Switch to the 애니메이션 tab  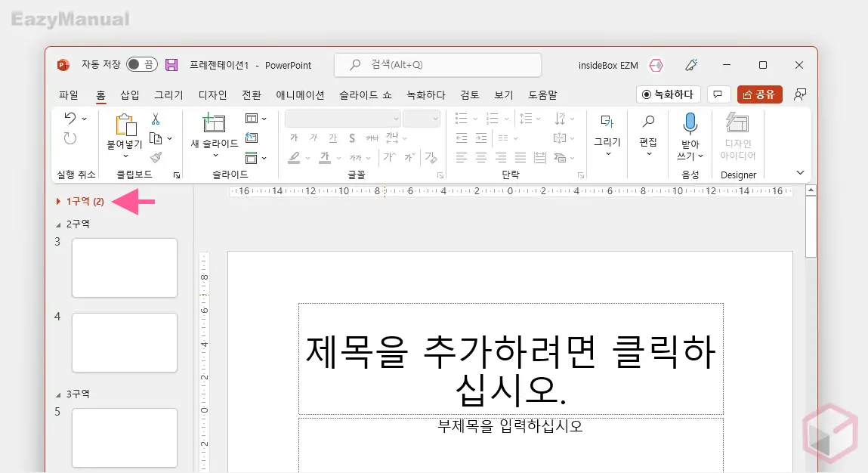click(x=300, y=95)
